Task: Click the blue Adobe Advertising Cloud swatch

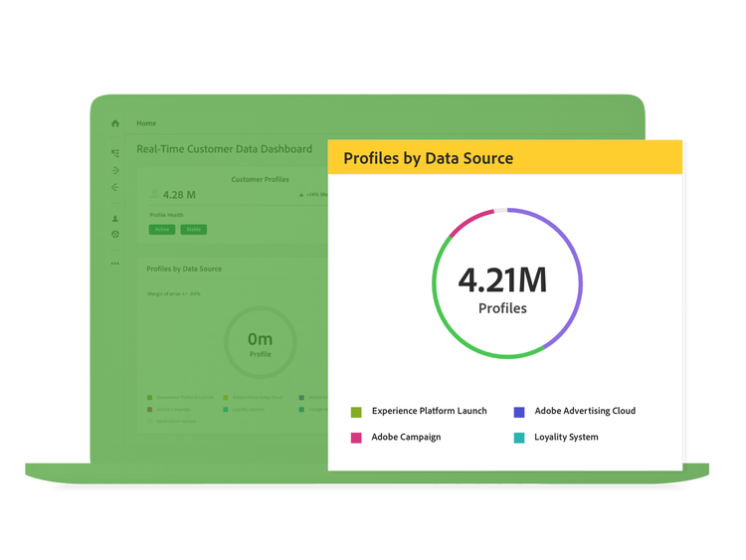Action: 519,412
